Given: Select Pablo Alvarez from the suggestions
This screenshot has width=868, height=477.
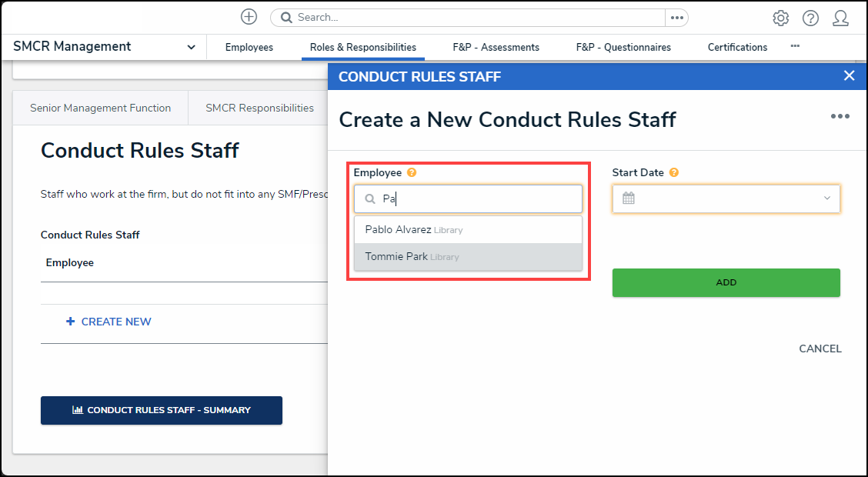Looking at the screenshot, I should click(398, 229).
